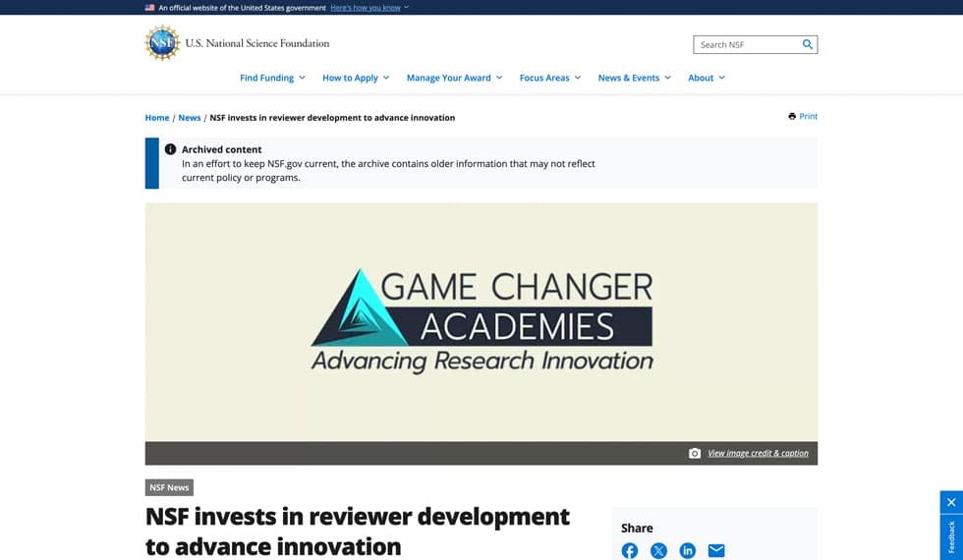Viewport: 963px width, 560px height.
Task: Share article on X (Twitter)
Action: click(658, 551)
